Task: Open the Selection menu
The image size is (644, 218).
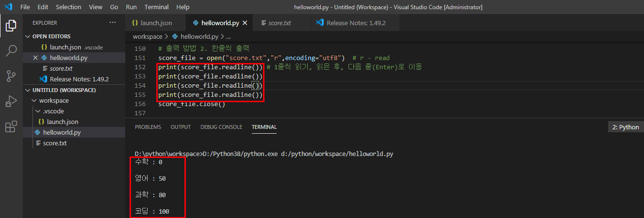Action: click(68, 7)
